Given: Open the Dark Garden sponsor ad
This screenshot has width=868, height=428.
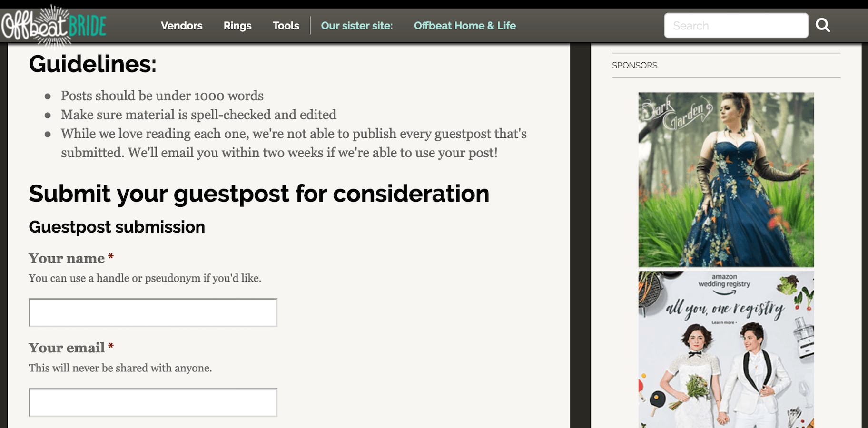Looking at the screenshot, I should (726, 180).
